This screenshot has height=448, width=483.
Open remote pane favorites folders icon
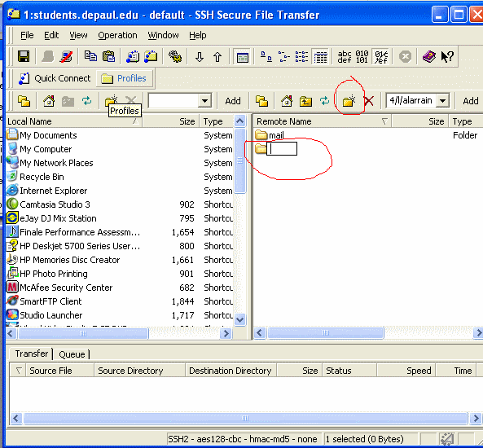pyautogui.click(x=261, y=101)
